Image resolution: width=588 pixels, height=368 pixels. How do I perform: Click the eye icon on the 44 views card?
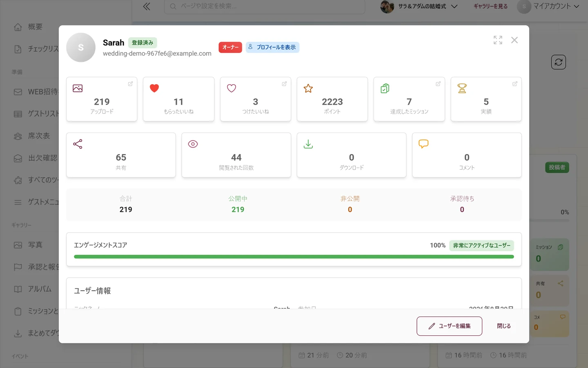point(193,144)
